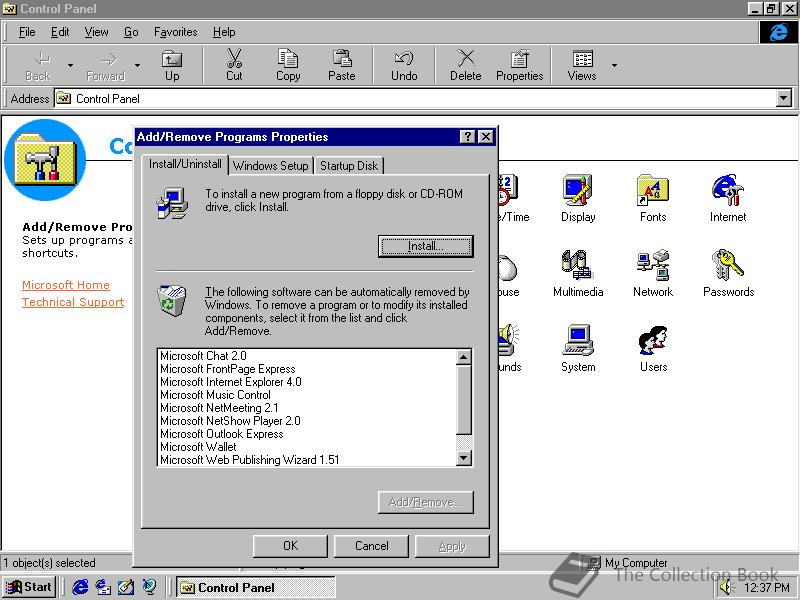Go Up one folder level
800x600 pixels.
point(172,65)
